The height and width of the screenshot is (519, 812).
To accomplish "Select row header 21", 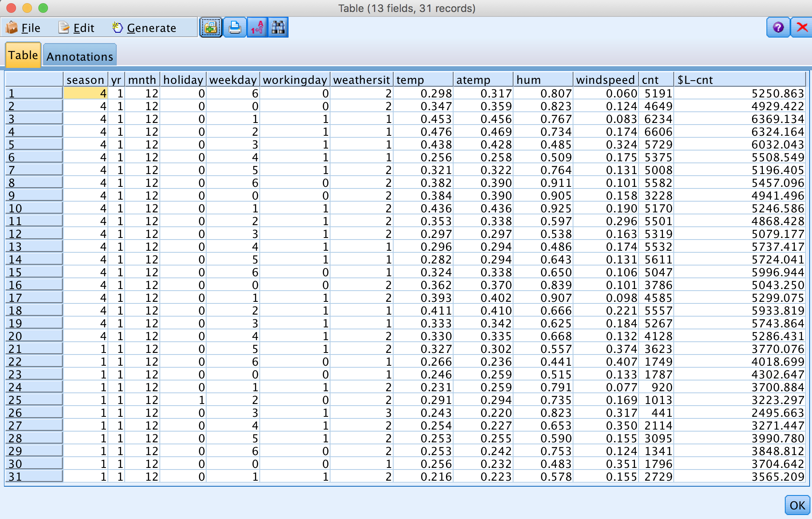I will click(34, 349).
